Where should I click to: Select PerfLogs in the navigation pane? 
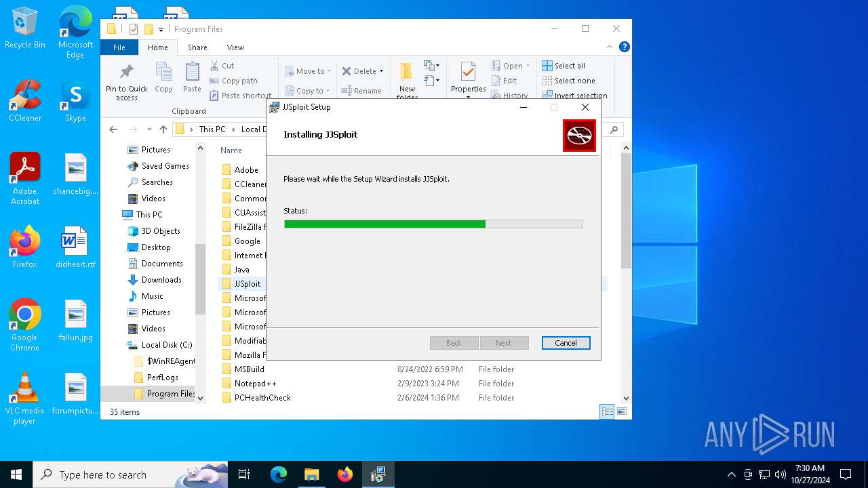(x=162, y=378)
